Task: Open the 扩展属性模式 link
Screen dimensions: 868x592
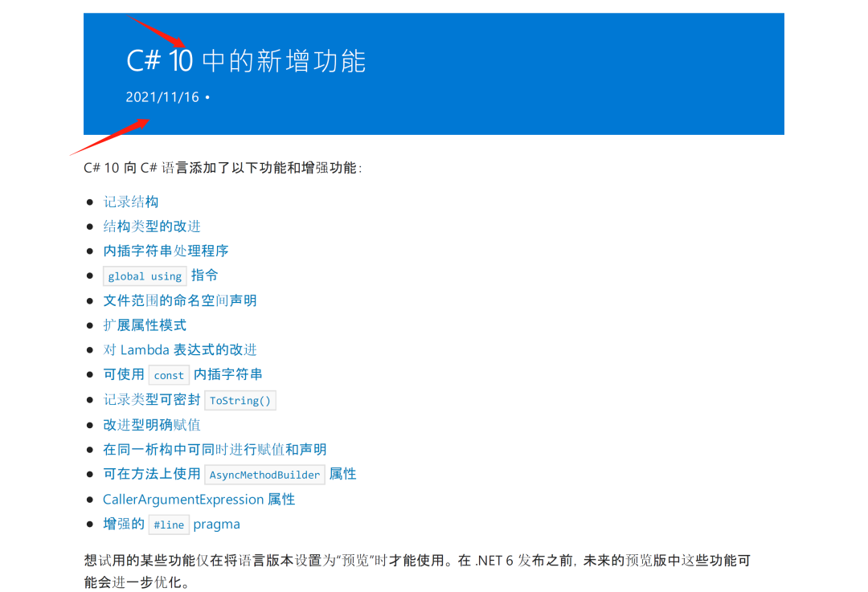Action: [145, 325]
